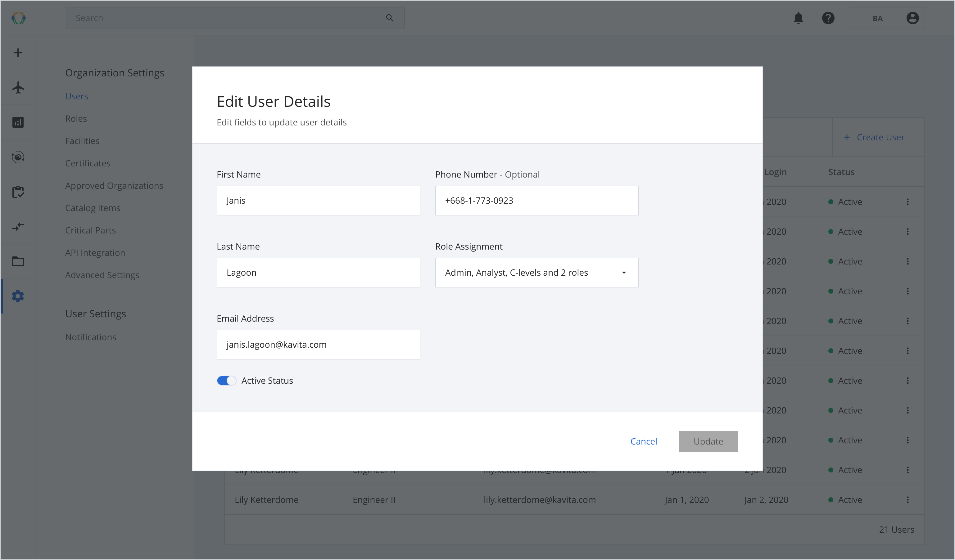955x560 pixels.
Task: Toggle the Active Status switch
Action: (226, 380)
